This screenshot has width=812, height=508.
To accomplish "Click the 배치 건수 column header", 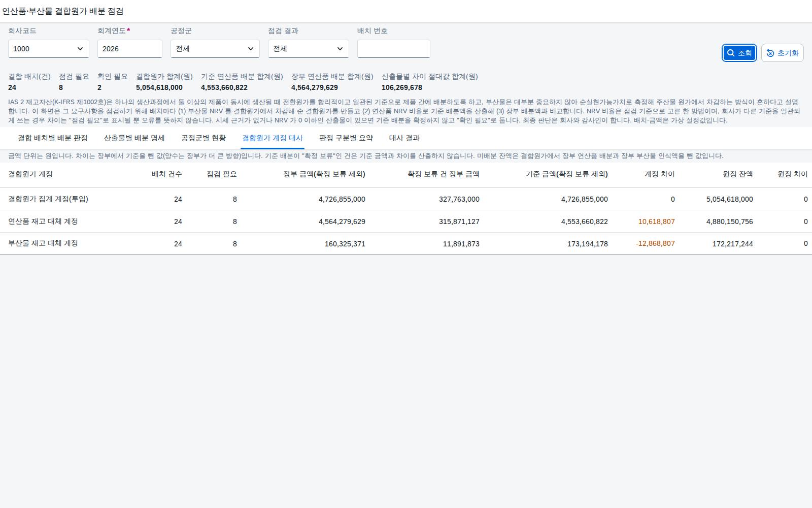I will click(x=166, y=174).
